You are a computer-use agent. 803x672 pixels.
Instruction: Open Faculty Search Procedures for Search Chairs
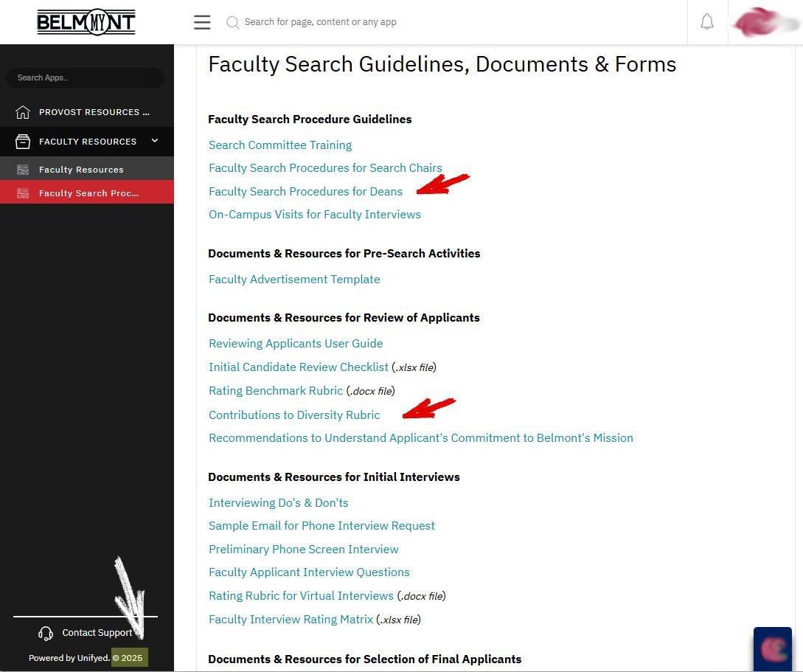pos(325,168)
